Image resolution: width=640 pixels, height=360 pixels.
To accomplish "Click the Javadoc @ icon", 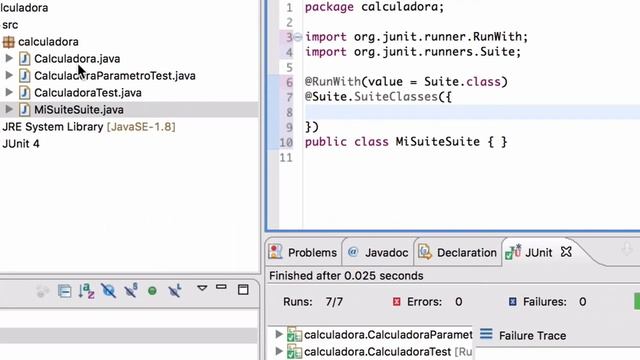I will (353, 252).
